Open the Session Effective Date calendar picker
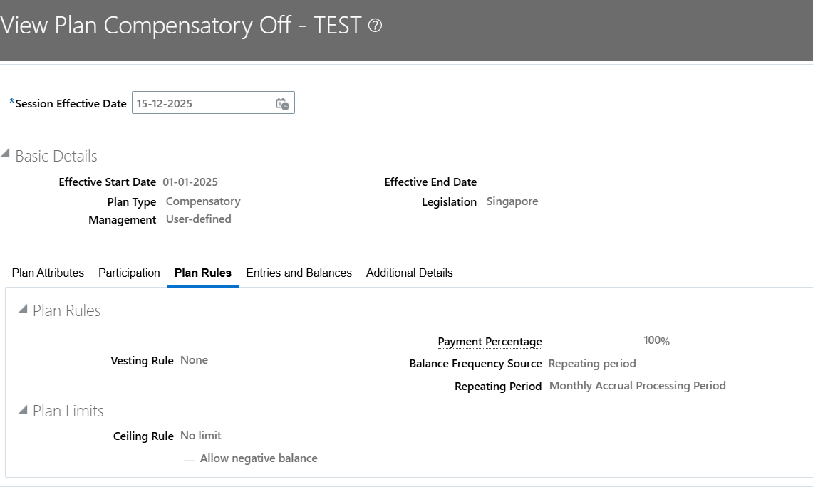 click(282, 103)
